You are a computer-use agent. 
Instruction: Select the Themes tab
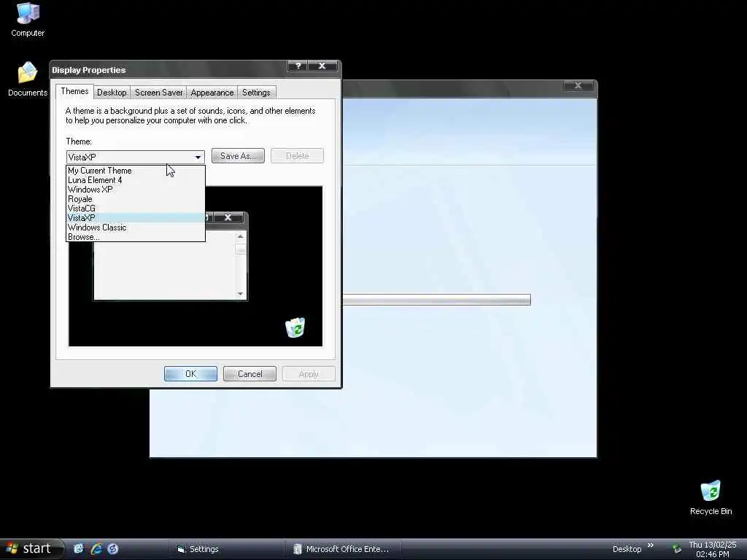[74, 91]
